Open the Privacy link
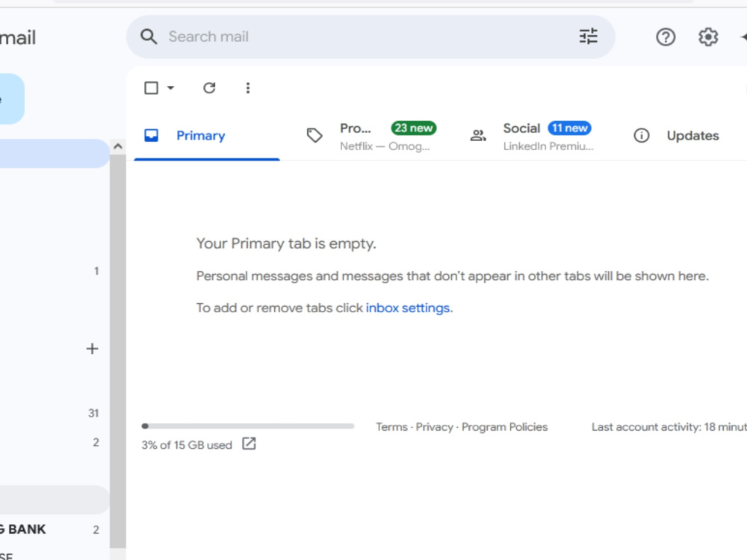The width and height of the screenshot is (747, 560). tap(435, 427)
